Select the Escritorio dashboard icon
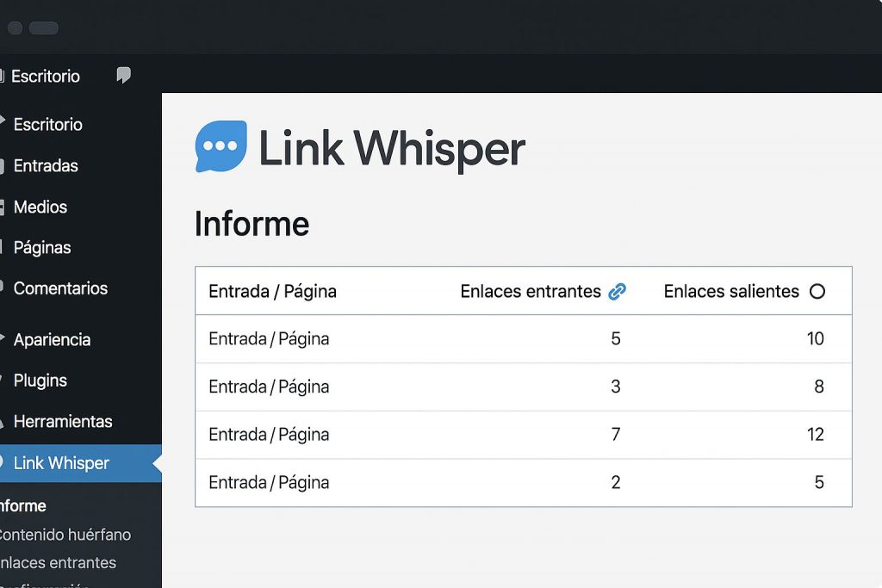The image size is (882, 588). [3, 76]
